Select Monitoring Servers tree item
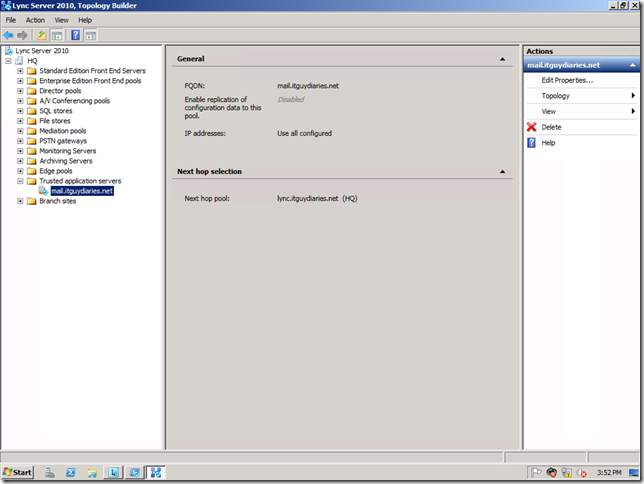This screenshot has height=484, width=644. coord(68,151)
